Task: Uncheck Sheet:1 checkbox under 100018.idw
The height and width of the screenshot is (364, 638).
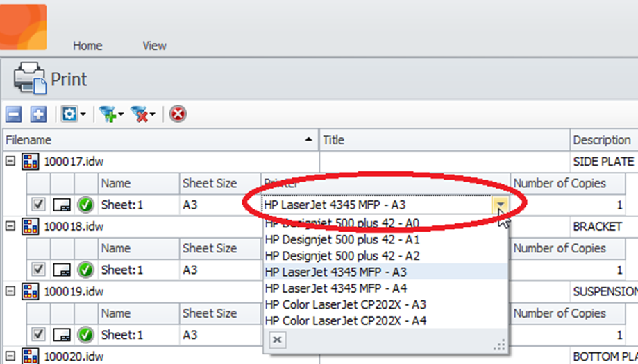Action: [38, 269]
